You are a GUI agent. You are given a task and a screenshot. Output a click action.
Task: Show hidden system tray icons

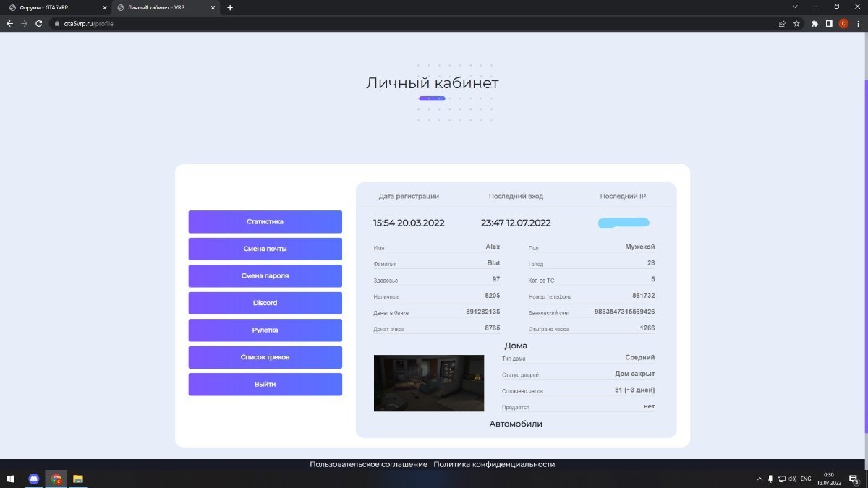click(x=759, y=479)
